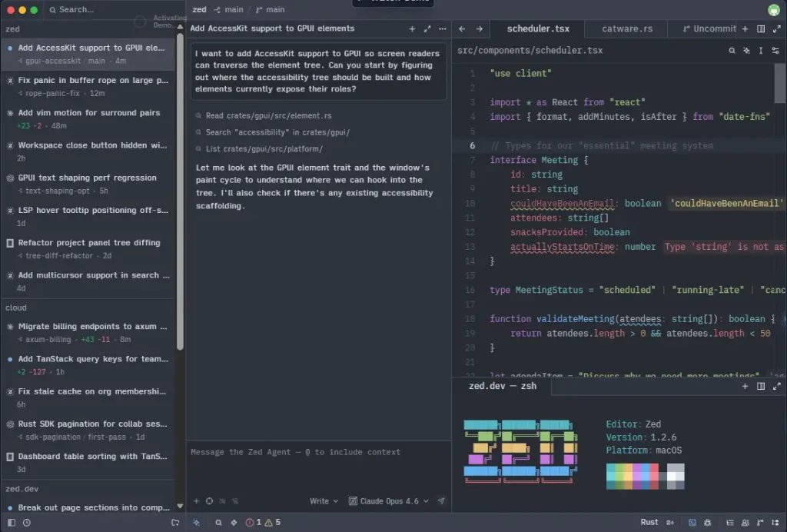
Task: Open the project panel tree icon
Action: pos(775,523)
